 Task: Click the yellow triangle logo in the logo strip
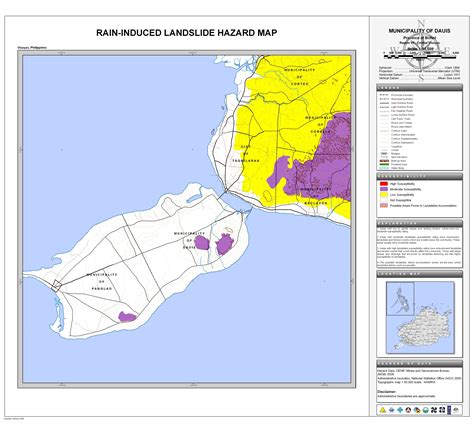pos(383,410)
